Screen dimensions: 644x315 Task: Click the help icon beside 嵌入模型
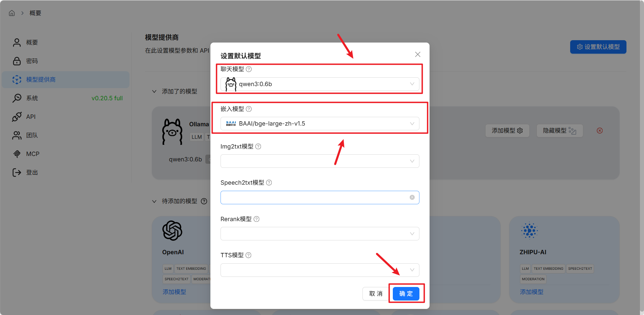(249, 109)
